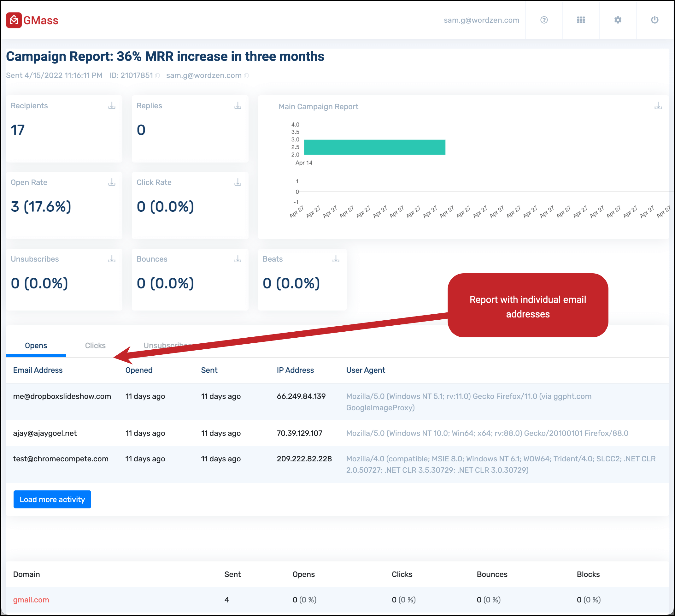The image size is (675, 616).
Task: Open the help question mark icon
Action: pos(544,20)
